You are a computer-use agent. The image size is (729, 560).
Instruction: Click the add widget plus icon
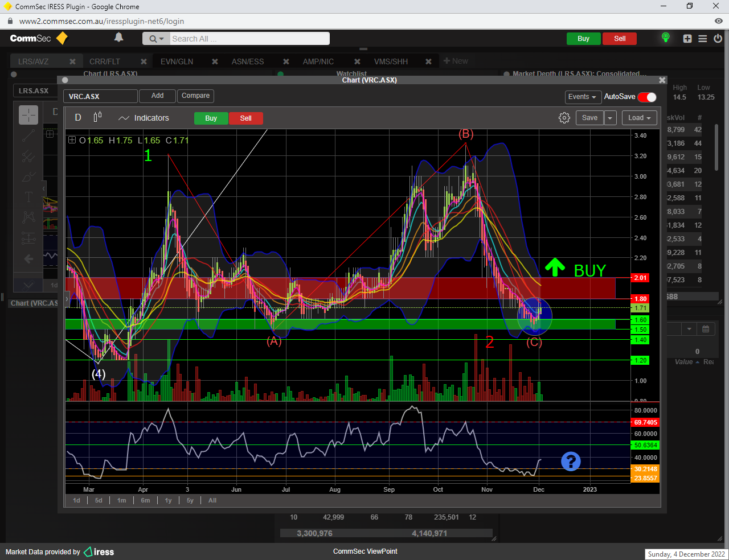click(687, 39)
